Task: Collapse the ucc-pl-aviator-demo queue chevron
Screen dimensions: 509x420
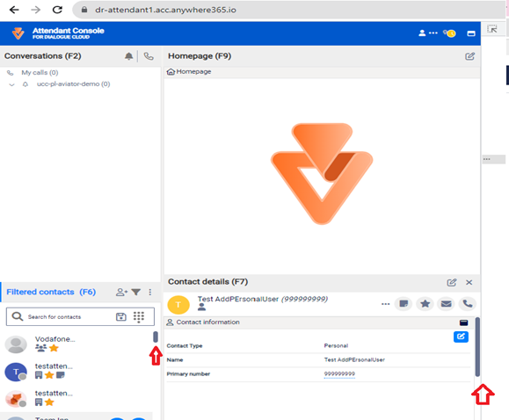Action: (x=11, y=84)
